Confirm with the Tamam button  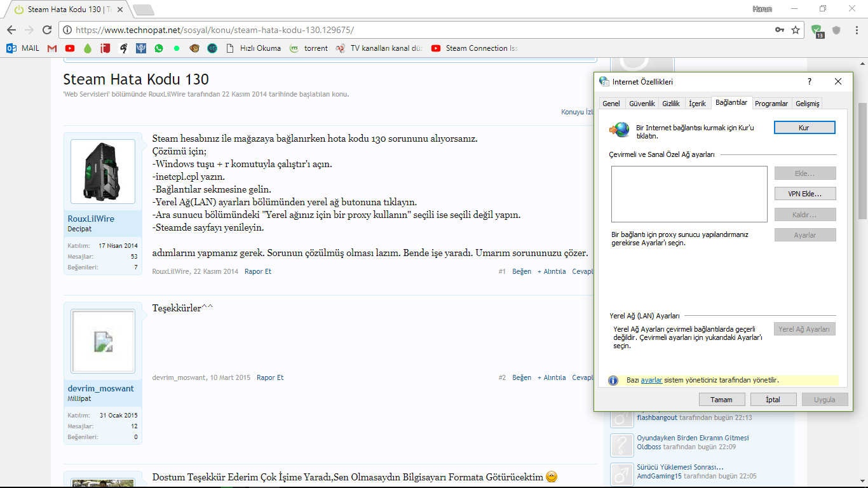click(722, 400)
